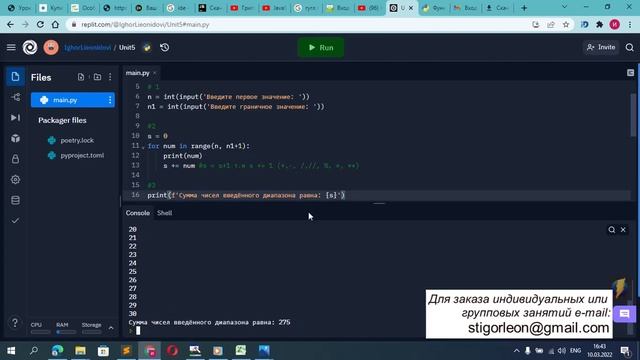
Task: Show hidden system tray icons
Action: (x=516, y=351)
